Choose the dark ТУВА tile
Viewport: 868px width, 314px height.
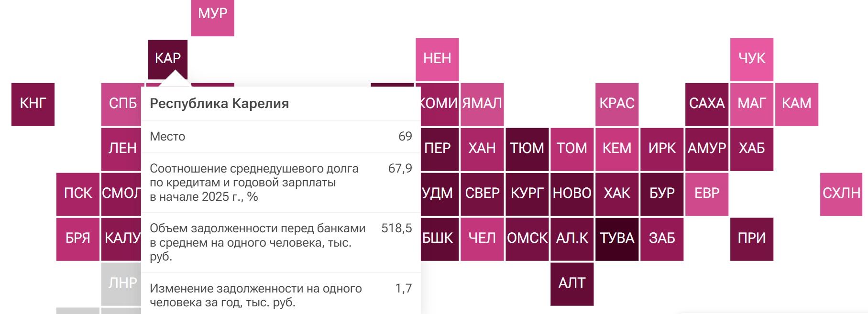[x=616, y=238]
